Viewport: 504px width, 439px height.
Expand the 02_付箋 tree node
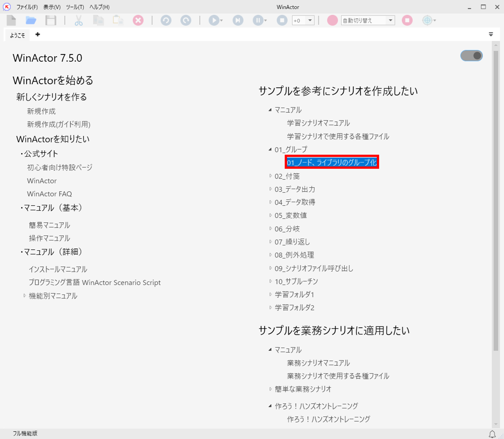(x=270, y=176)
